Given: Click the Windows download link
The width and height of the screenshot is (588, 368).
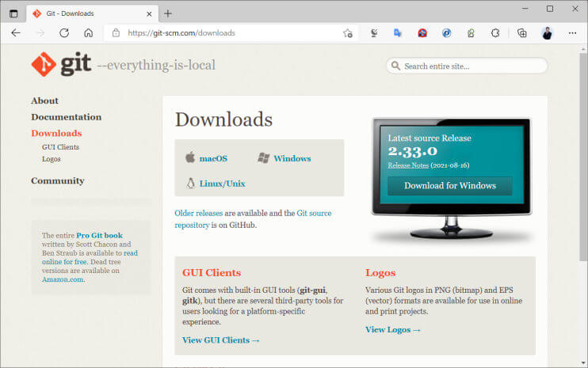Looking at the screenshot, I should pyautogui.click(x=292, y=158).
